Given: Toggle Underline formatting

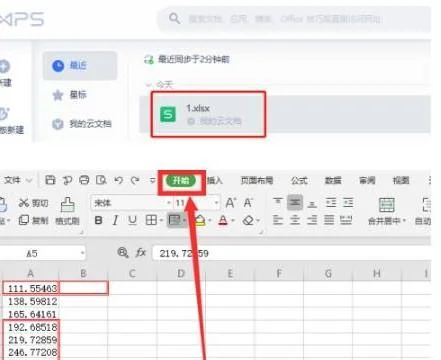Looking at the screenshot, I should click(132, 220).
